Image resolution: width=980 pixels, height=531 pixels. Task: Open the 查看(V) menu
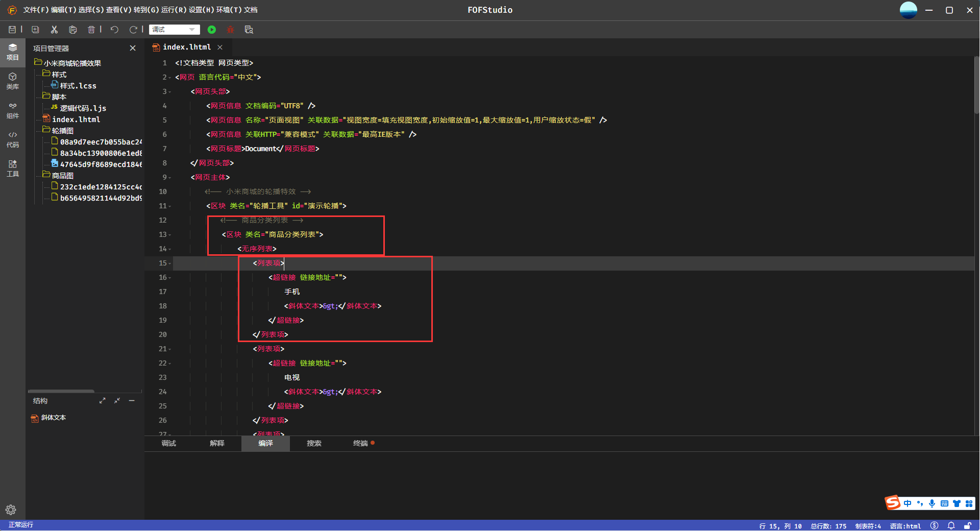118,10
